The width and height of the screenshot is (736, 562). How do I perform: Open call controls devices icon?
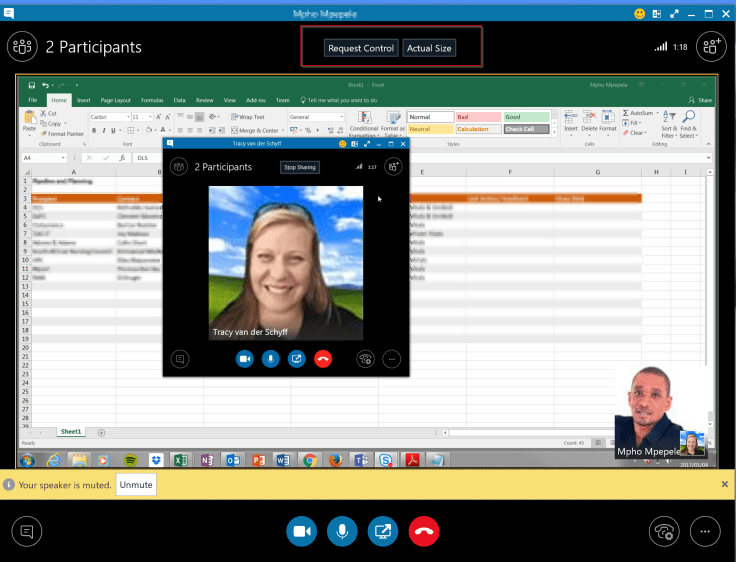[x=662, y=531]
